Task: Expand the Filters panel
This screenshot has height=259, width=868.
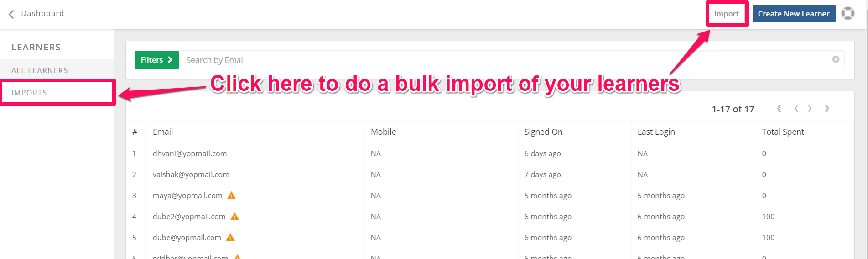Action: [x=157, y=60]
